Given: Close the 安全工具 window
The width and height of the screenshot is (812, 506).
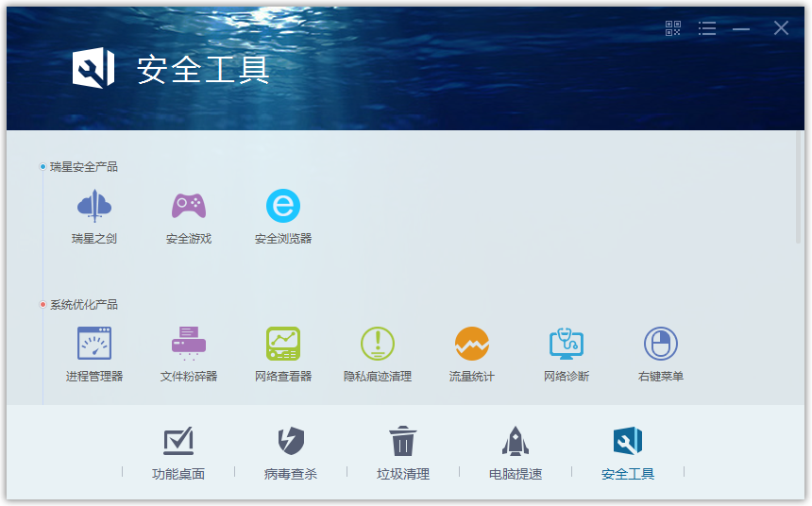Looking at the screenshot, I should point(781,28).
